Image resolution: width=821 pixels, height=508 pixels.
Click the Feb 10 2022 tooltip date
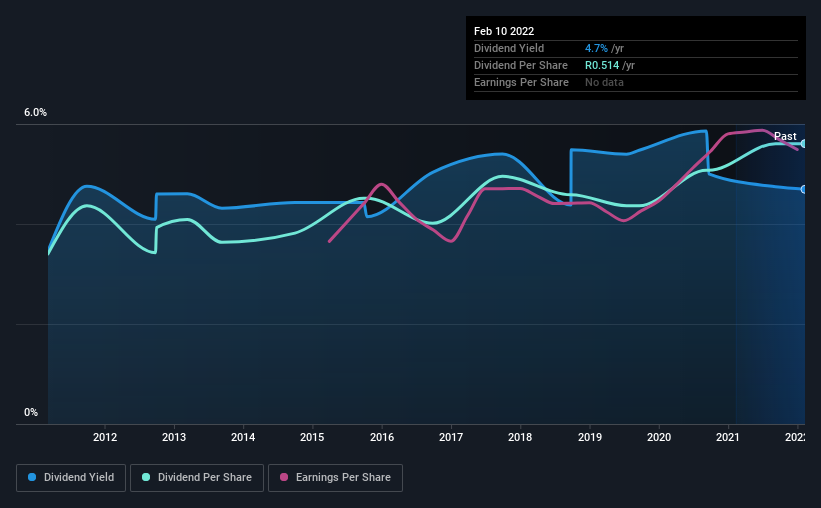click(504, 31)
